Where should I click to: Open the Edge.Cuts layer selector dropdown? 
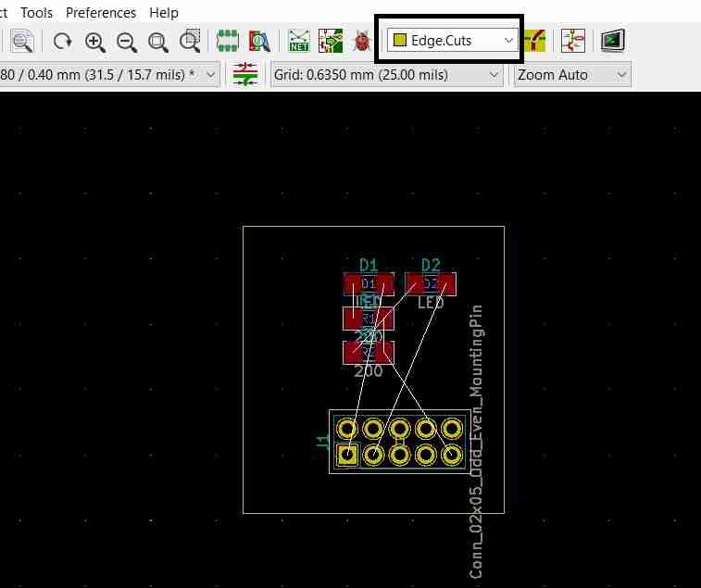click(x=453, y=40)
